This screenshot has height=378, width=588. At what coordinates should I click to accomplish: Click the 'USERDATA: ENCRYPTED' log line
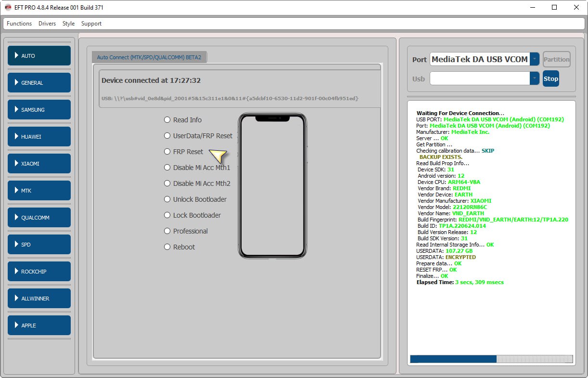(446, 257)
